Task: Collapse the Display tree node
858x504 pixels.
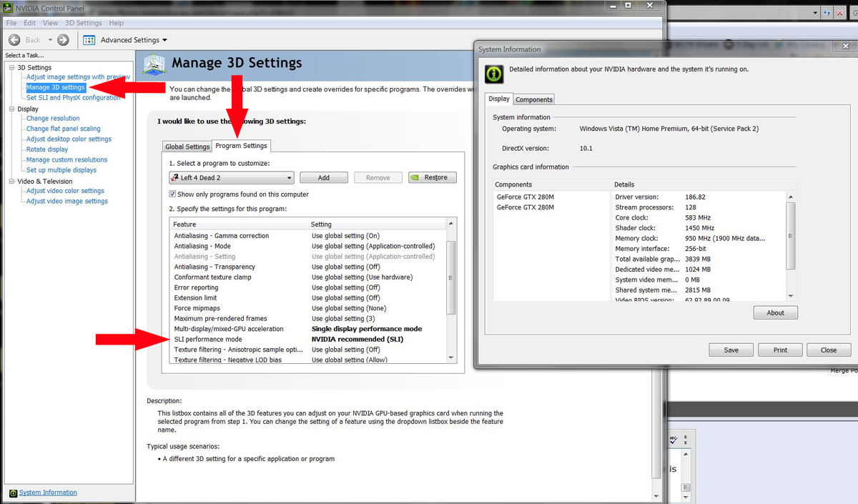Action: (x=11, y=109)
